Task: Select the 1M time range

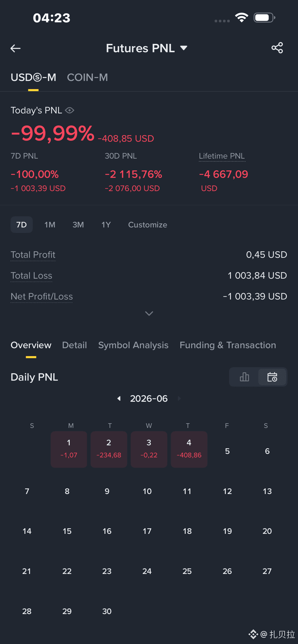Action: pos(50,225)
